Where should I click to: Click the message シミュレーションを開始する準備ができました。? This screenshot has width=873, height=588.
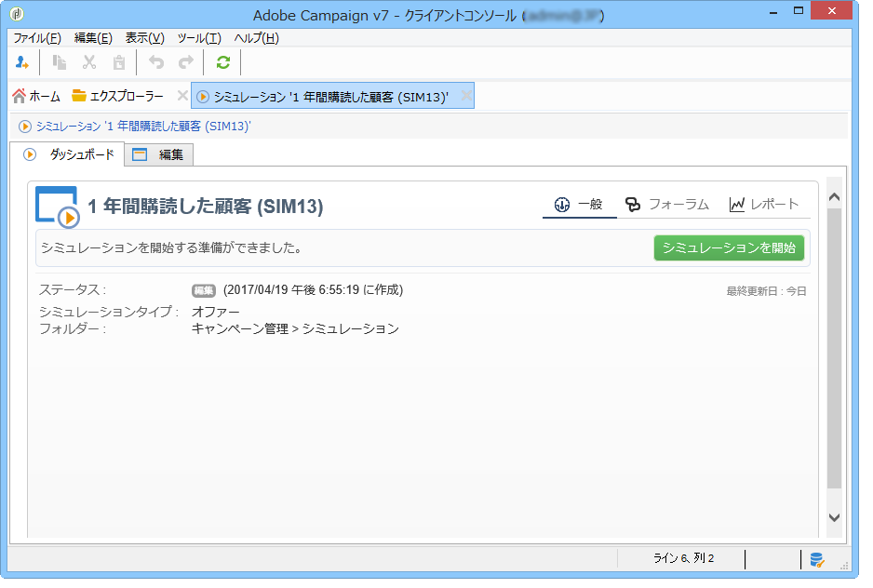tap(172, 247)
